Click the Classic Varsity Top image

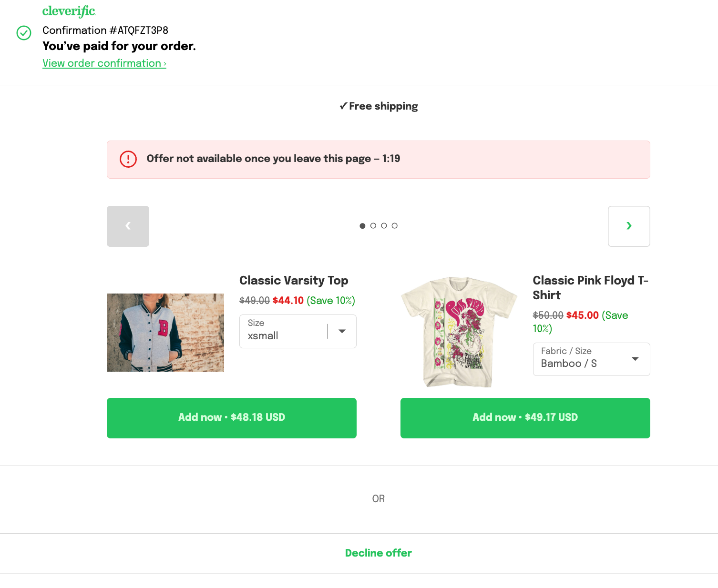click(165, 333)
